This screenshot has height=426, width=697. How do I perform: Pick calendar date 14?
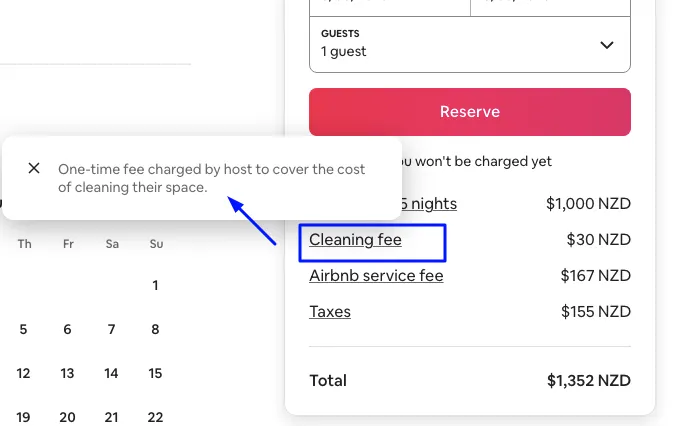(x=111, y=373)
